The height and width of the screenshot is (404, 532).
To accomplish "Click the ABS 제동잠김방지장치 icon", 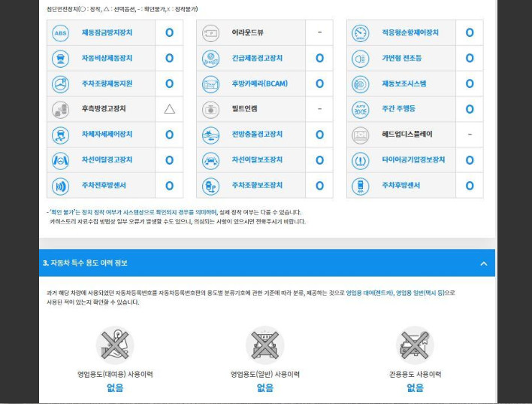I will (x=60, y=33).
